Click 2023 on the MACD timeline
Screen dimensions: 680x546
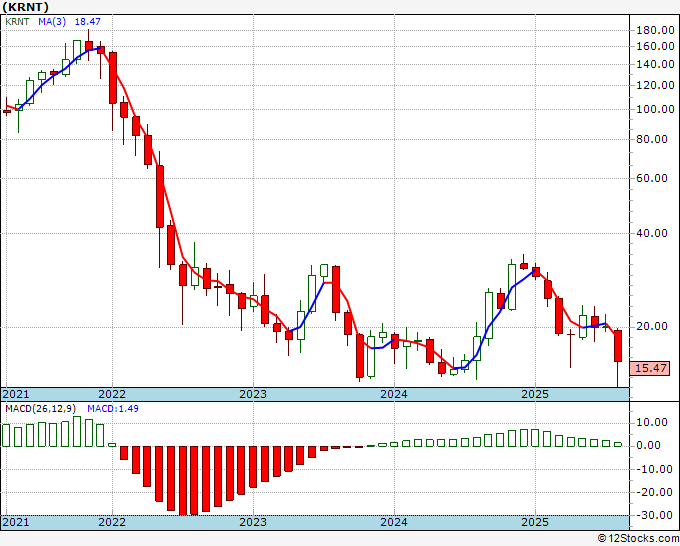[x=253, y=522]
